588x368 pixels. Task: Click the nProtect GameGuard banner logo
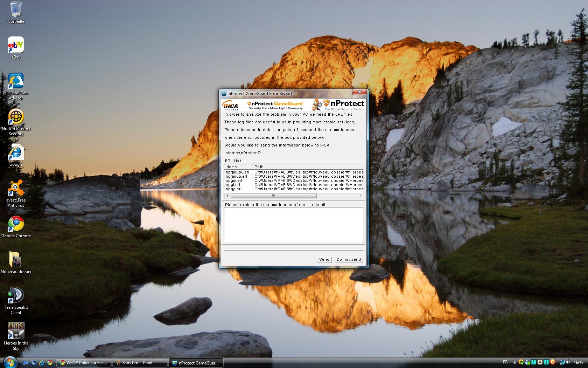pyautogui.click(x=275, y=105)
